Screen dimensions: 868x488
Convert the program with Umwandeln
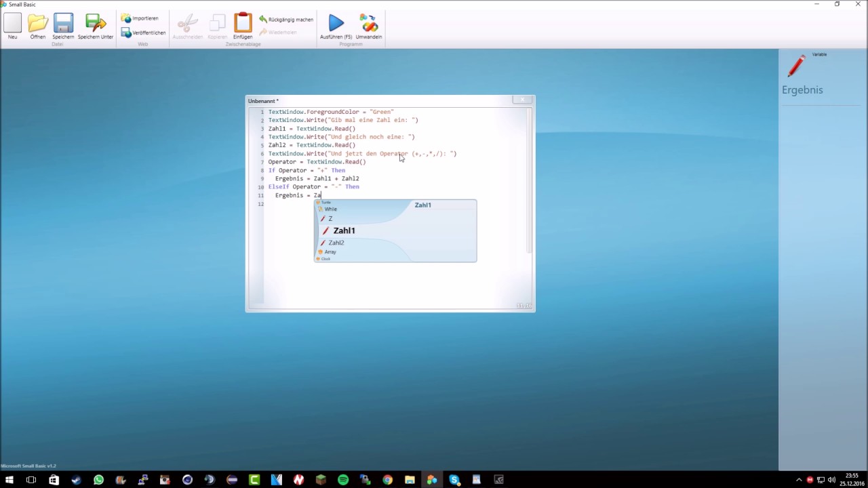pyautogui.click(x=369, y=26)
